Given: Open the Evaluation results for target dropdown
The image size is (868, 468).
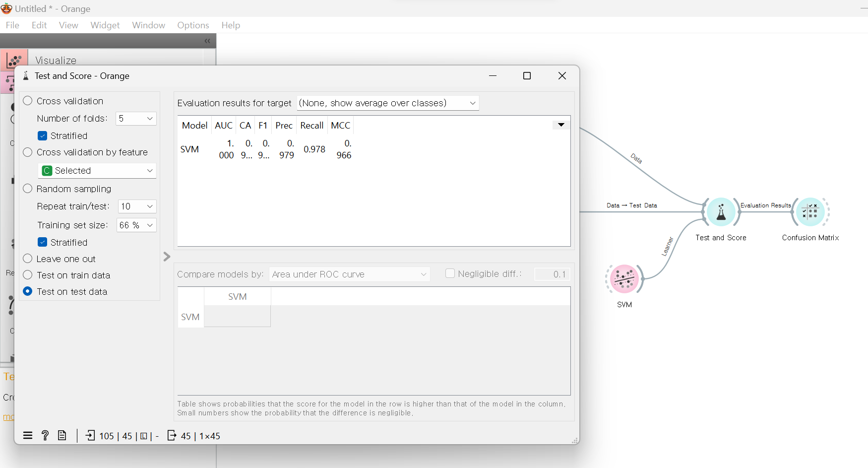Looking at the screenshot, I should click(x=388, y=103).
